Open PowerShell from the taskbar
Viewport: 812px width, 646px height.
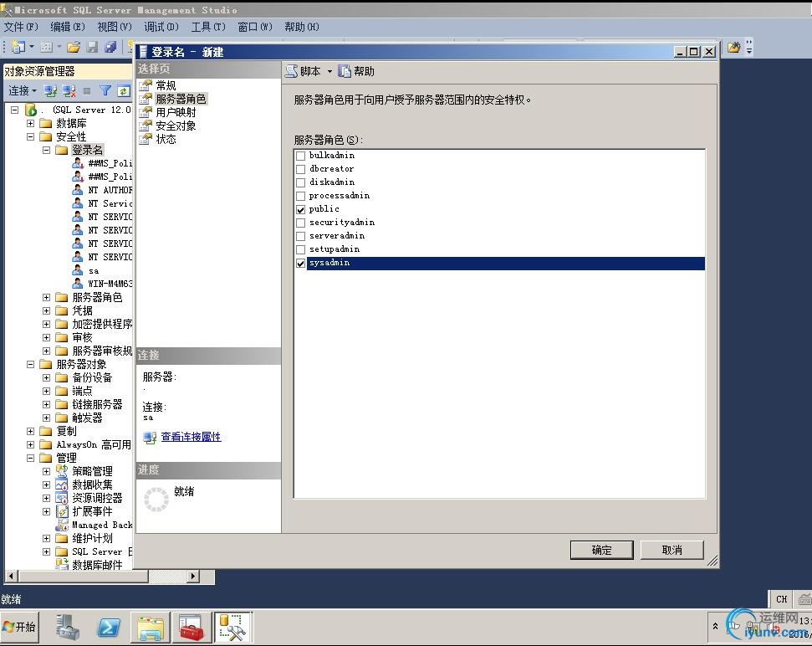(110, 628)
